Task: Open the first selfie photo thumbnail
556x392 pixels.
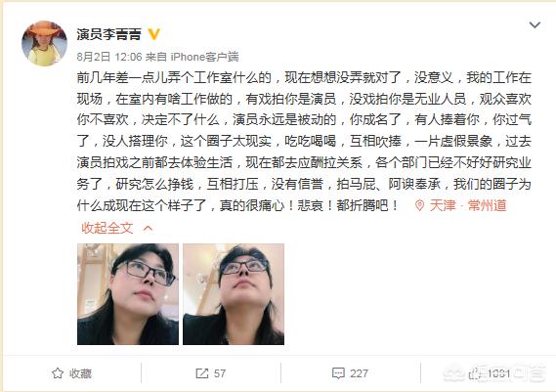Action: [x=128, y=294]
